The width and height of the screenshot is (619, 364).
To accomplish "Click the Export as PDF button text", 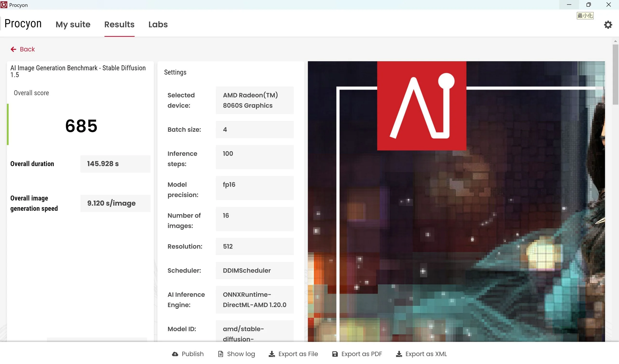I will (361, 354).
